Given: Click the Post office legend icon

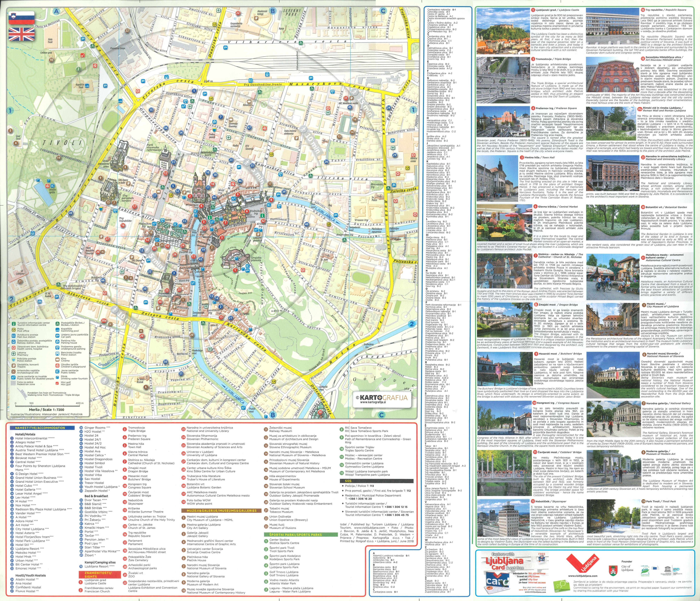Looking at the screenshot, I should pos(13,330).
